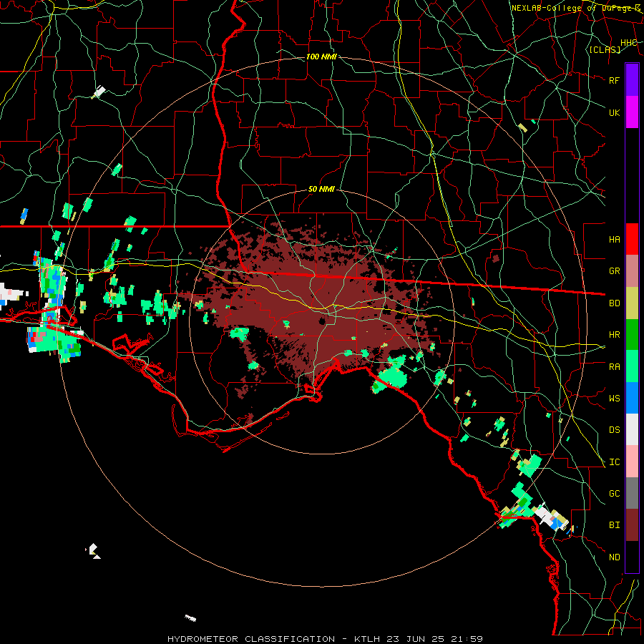The height and width of the screenshot is (644, 644).
Task: Click the HYDROMETEOR CLASSIFICATION caption text
Action: point(251,639)
